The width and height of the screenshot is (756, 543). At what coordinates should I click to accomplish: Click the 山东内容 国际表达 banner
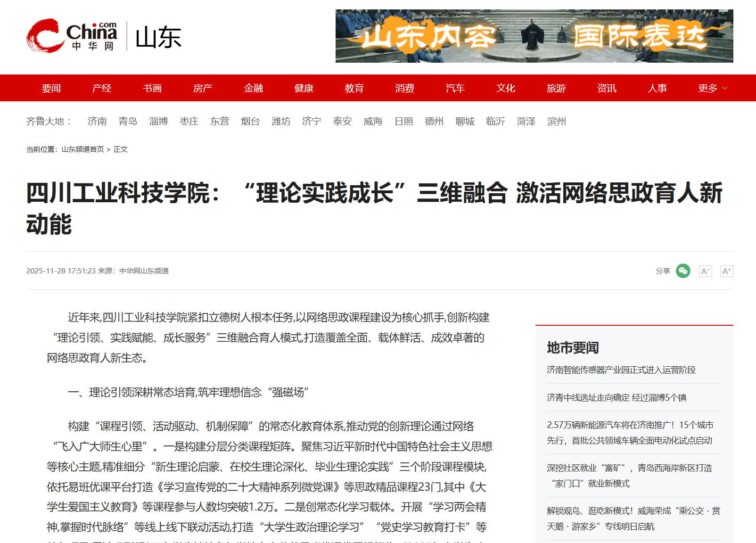(x=534, y=36)
